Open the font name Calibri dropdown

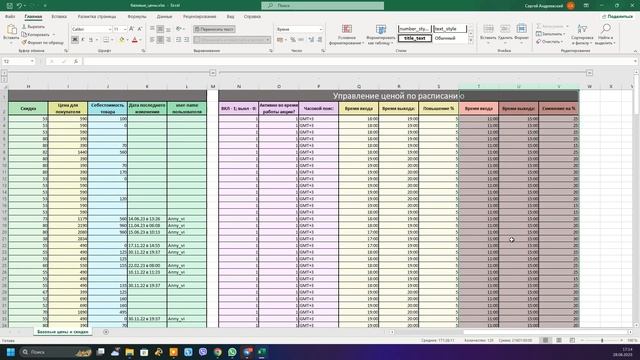coord(109,29)
